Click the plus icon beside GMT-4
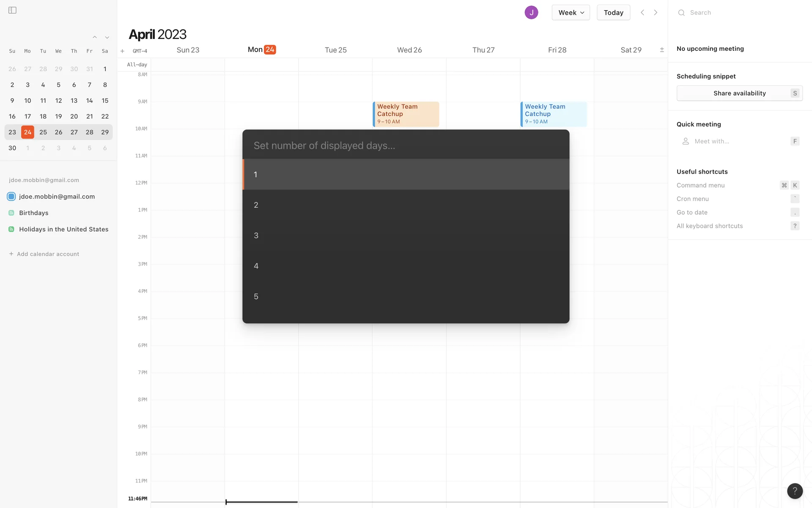This screenshot has width=812, height=508. click(122, 51)
